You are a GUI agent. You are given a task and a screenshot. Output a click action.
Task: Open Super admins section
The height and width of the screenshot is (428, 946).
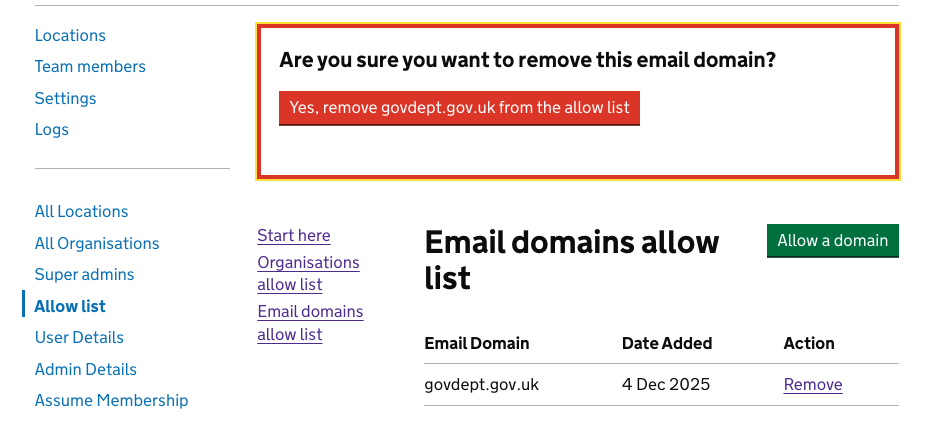coord(84,274)
